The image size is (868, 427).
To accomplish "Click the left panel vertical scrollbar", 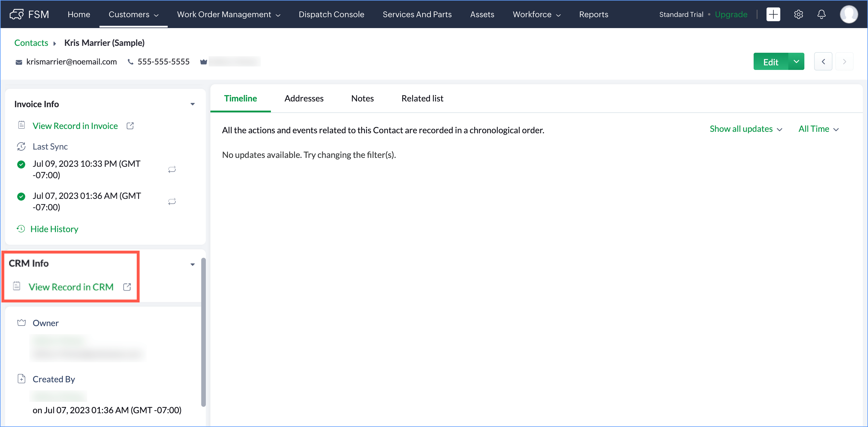I will 203,332.
